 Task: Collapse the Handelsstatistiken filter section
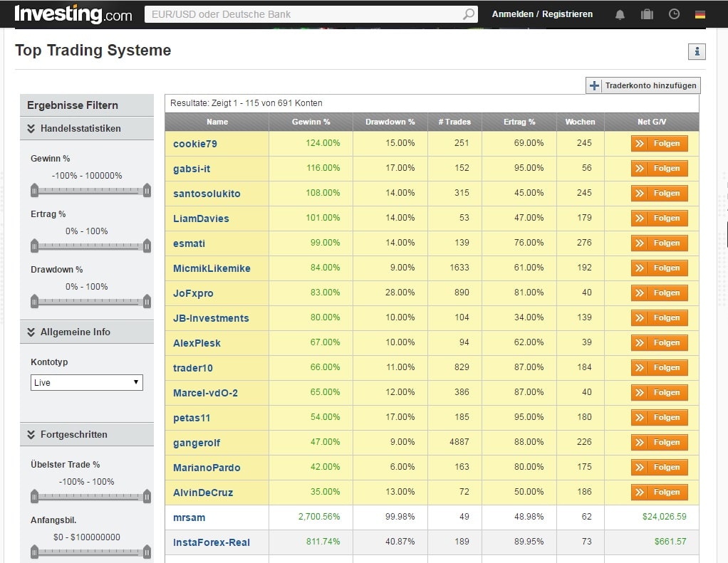point(31,129)
